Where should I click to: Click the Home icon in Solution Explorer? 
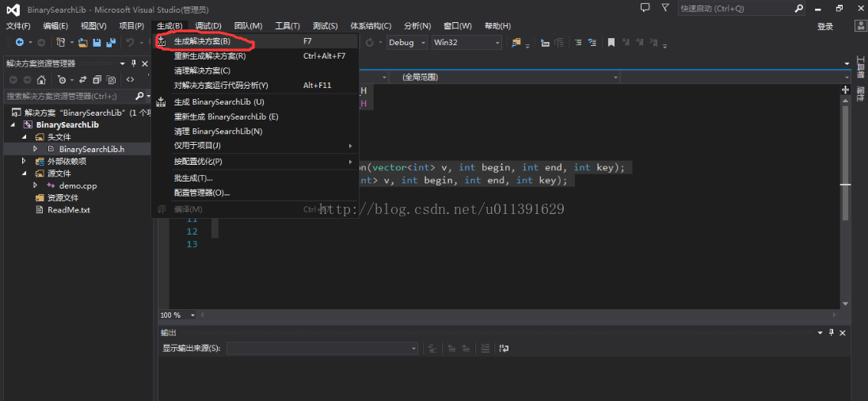tap(41, 80)
